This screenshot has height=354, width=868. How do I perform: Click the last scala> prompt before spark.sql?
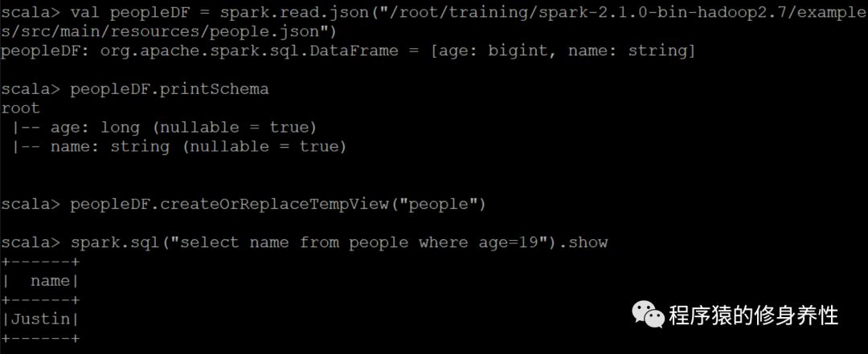tap(30, 242)
